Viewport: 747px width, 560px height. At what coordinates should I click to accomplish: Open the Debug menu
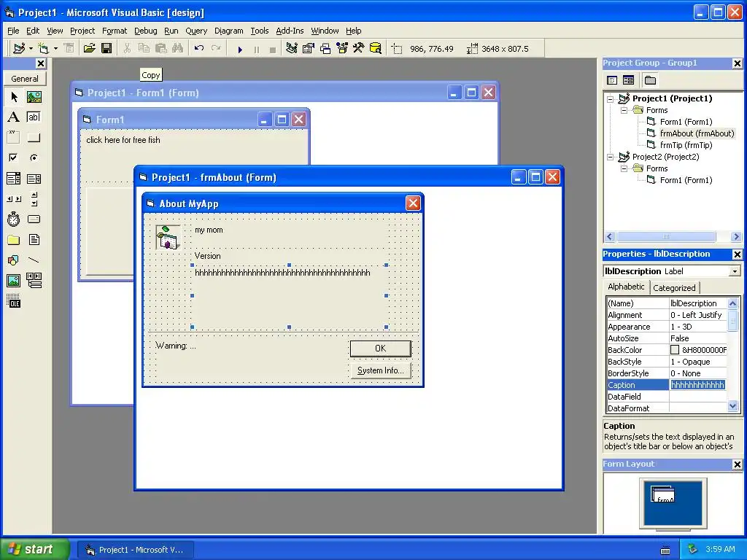(x=145, y=31)
